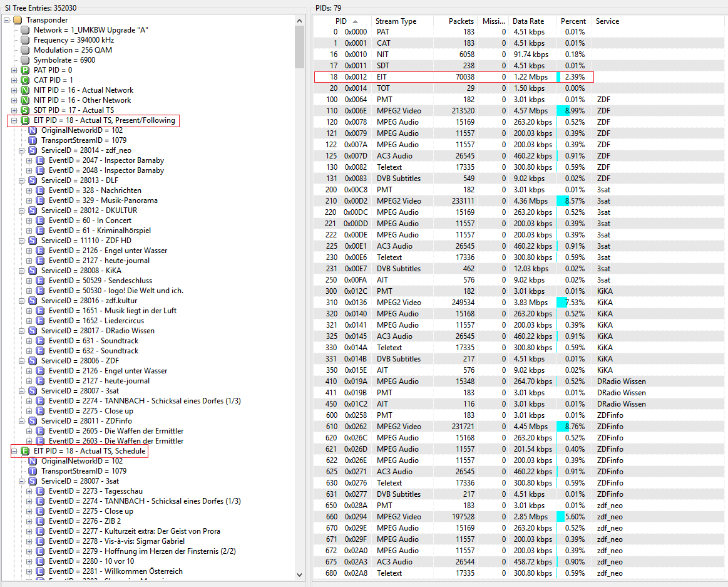The height and width of the screenshot is (587, 728).
Task: Click the SI tree vertical scrollbar down arrow
Action: 299,575
